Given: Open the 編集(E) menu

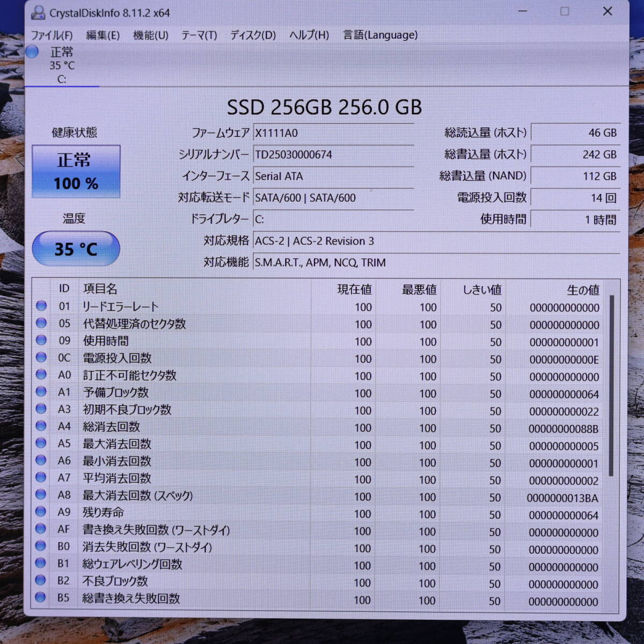Looking at the screenshot, I should pyautogui.click(x=103, y=35).
